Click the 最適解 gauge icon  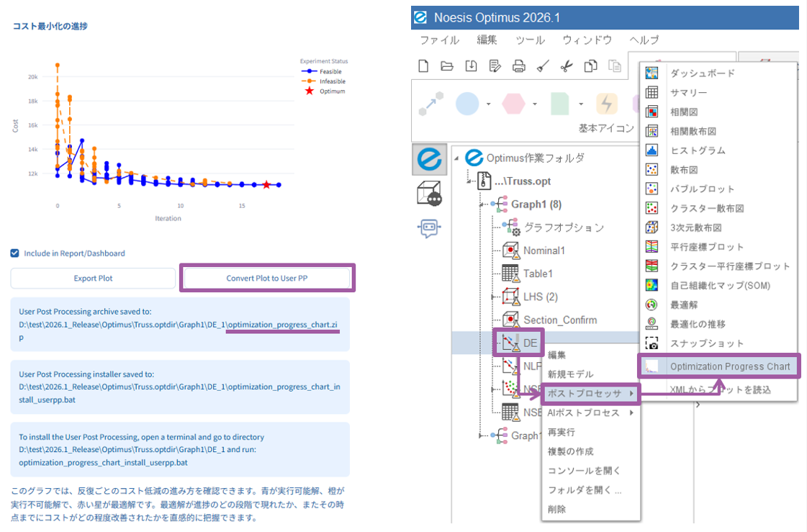tap(652, 305)
